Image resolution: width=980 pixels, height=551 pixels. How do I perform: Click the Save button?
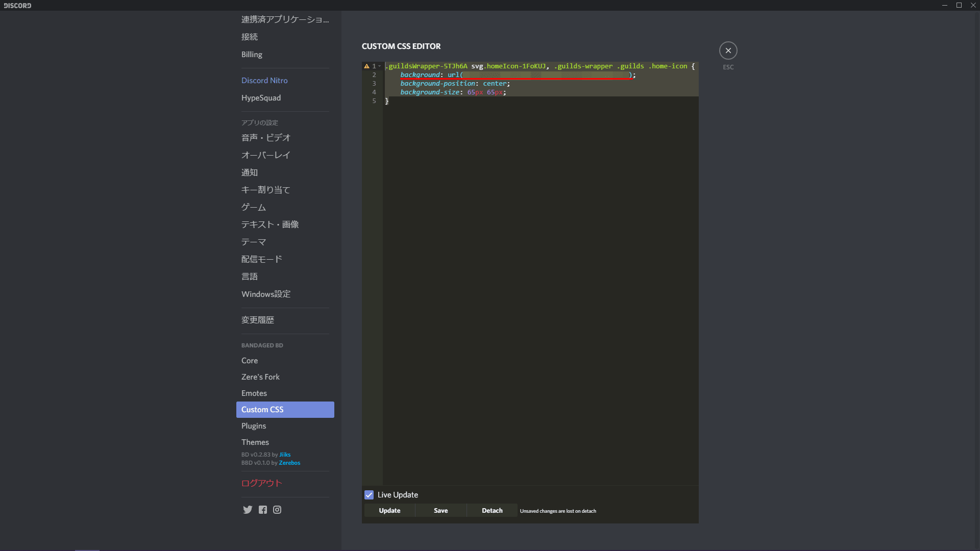440,510
